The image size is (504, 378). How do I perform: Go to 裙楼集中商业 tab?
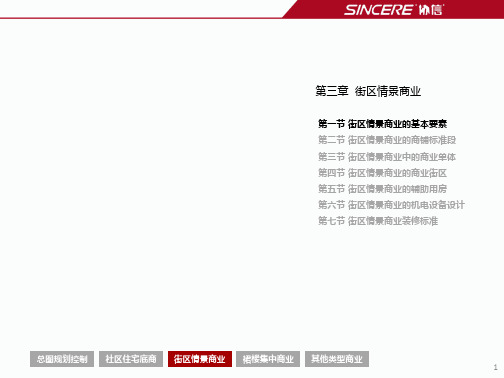click(x=268, y=359)
